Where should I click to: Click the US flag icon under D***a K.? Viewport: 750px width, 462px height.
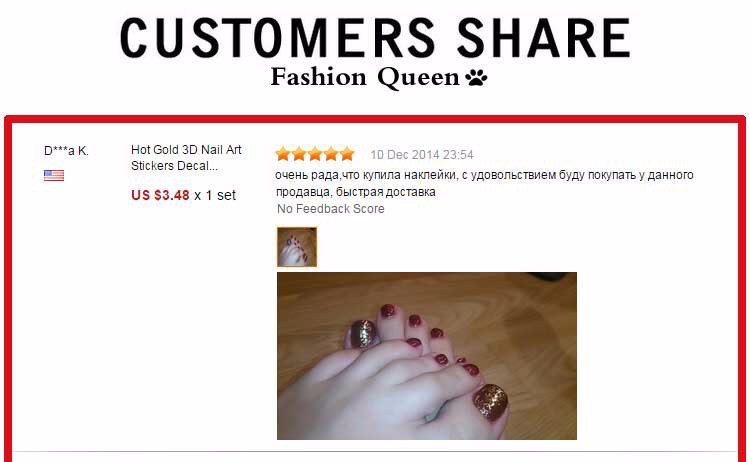coord(54,176)
